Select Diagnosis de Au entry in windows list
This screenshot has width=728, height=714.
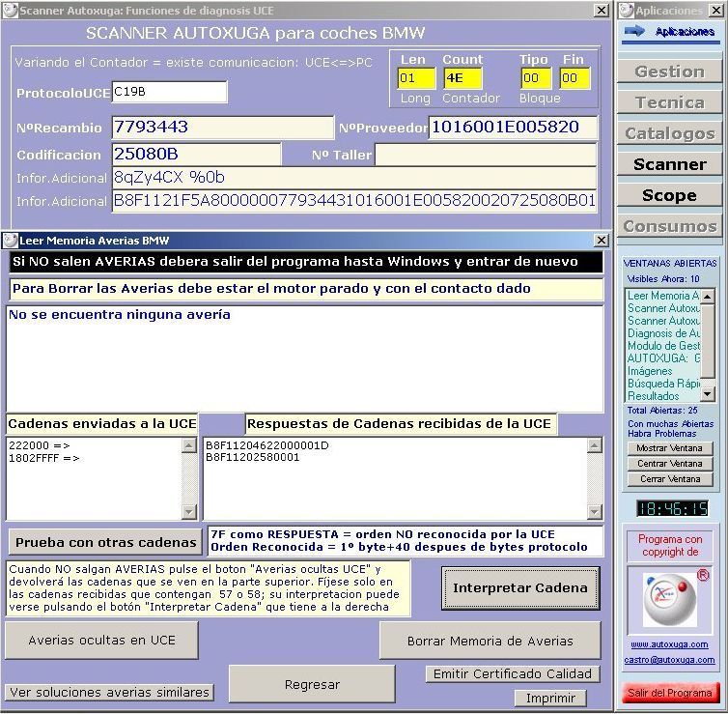click(x=663, y=333)
